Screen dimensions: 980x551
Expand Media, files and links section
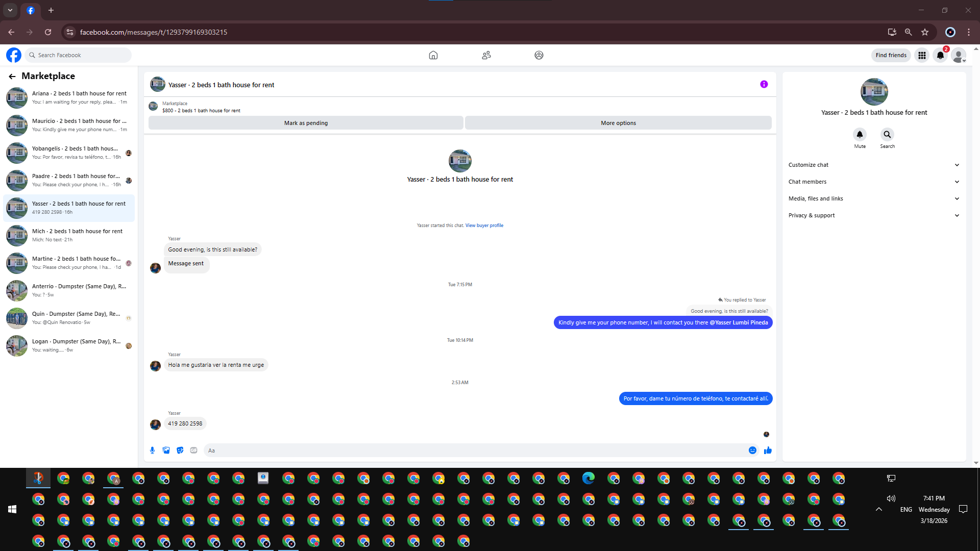coord(874,198)
